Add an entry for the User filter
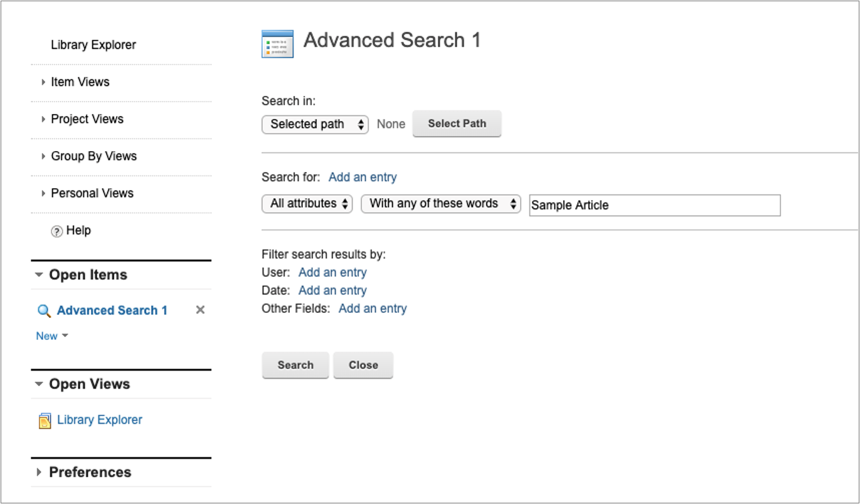Screen dimensions: 860x504 click(x=332, y=273)
